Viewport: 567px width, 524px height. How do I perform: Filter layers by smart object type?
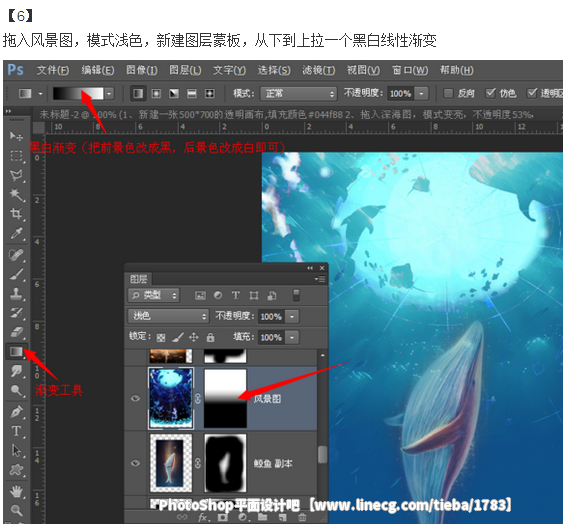272,295
